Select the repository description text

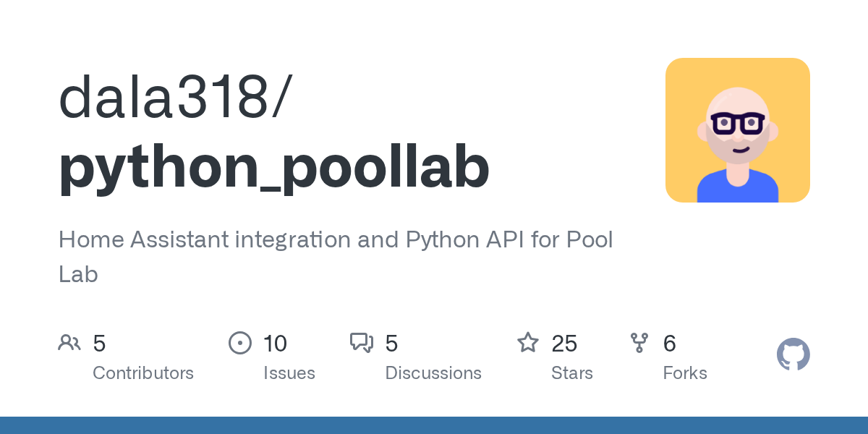coord(336,257)
